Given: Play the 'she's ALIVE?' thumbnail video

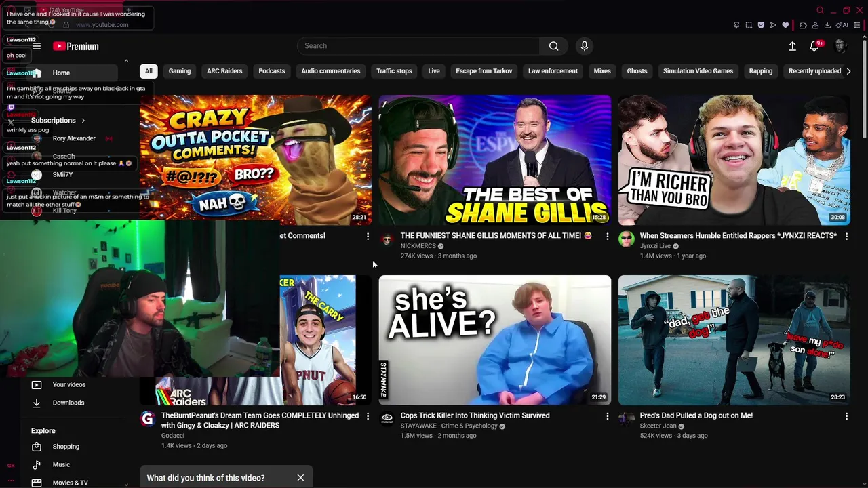Looking at the screenshot, I should [x=495, y=340].
